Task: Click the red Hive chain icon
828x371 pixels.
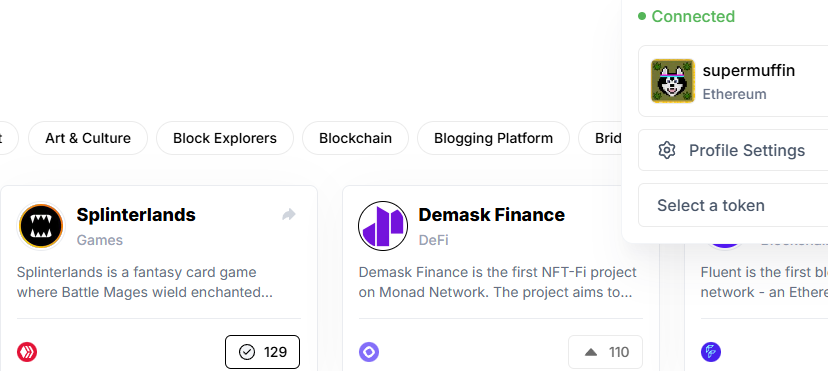Action: click(x=27, y=352)
